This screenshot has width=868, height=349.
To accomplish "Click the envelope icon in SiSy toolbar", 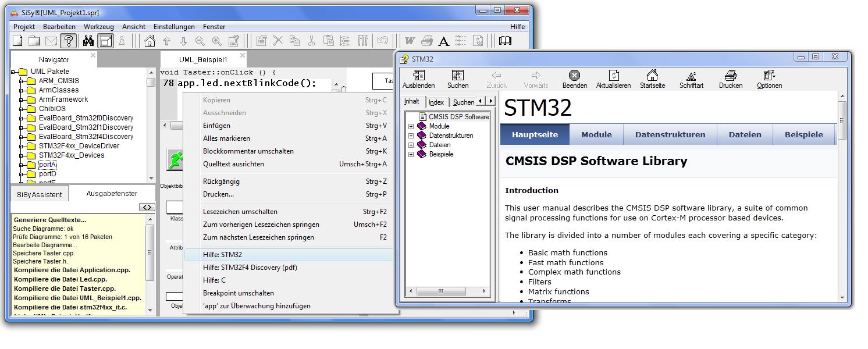I will pos(51,41).
